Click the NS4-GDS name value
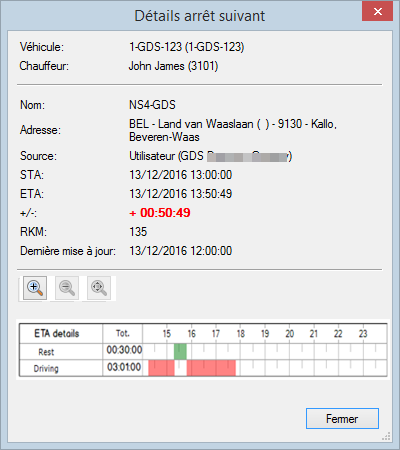Image resolution: width=400 pixels, height=450 pixels. [x=152, y=105]
